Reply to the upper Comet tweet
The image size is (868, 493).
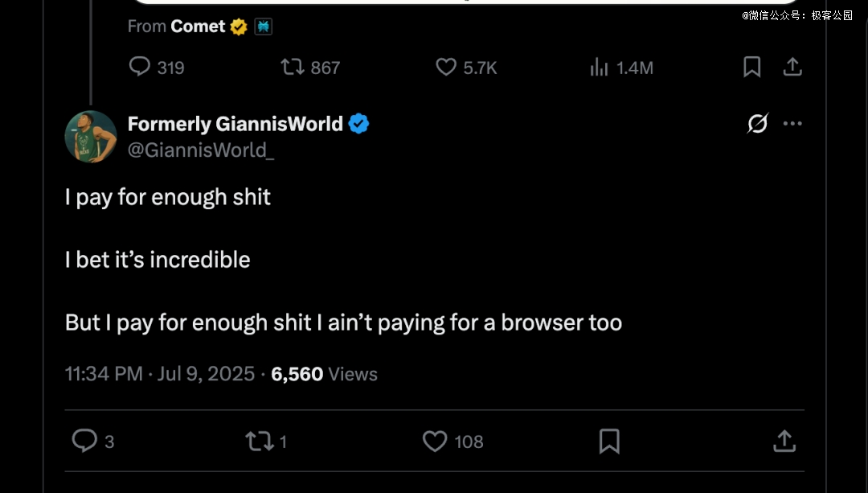coord(141,67)
